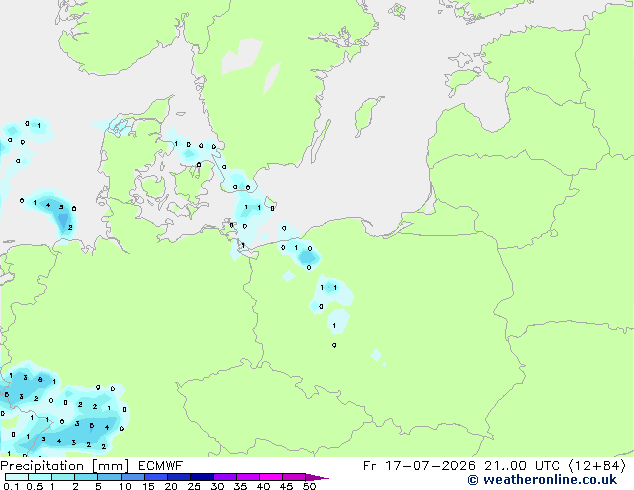
Task: Click the '40' legend scale label
Action: [263, 486]
